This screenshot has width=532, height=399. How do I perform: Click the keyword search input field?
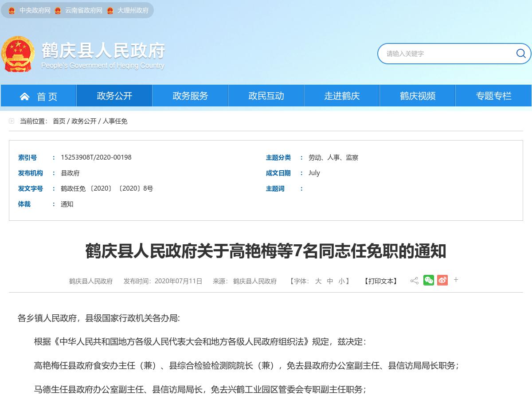[x=443, y=54]
